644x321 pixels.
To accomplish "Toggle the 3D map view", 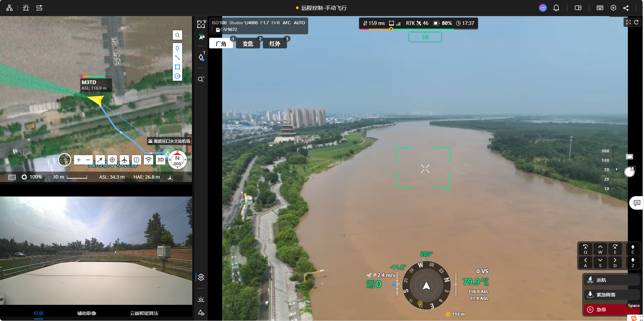I will [x=161, y=160].
